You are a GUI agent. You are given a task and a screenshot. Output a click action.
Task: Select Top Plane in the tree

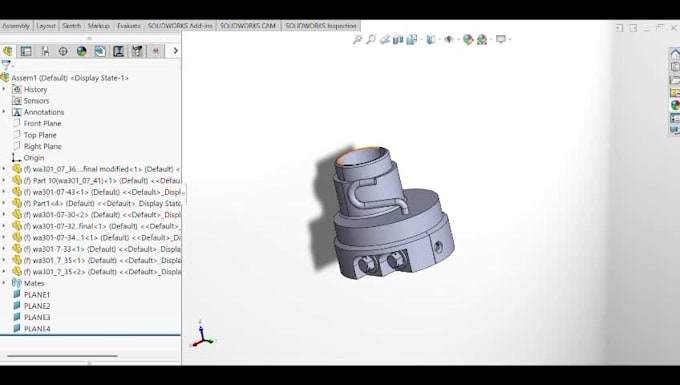point(40,135)
